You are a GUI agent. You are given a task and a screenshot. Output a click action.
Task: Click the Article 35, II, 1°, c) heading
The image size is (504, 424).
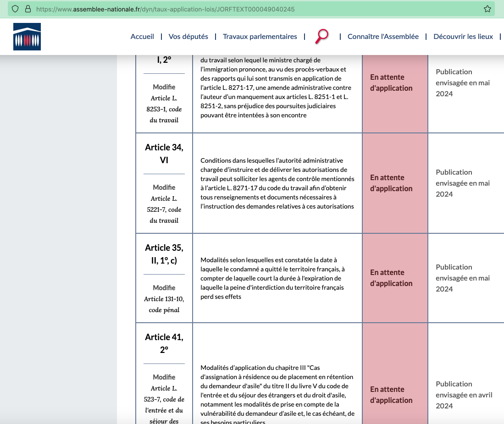coord(164,253)
